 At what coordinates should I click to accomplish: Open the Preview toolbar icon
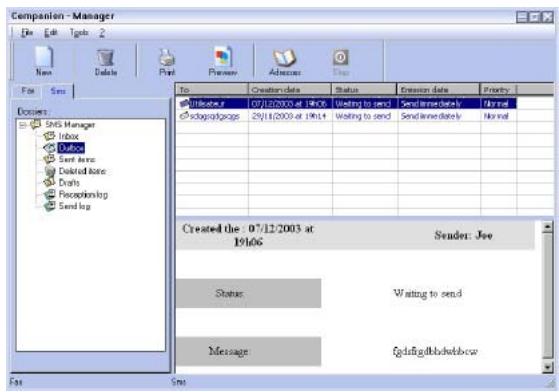pyautogui.click(x=223, y=57)
